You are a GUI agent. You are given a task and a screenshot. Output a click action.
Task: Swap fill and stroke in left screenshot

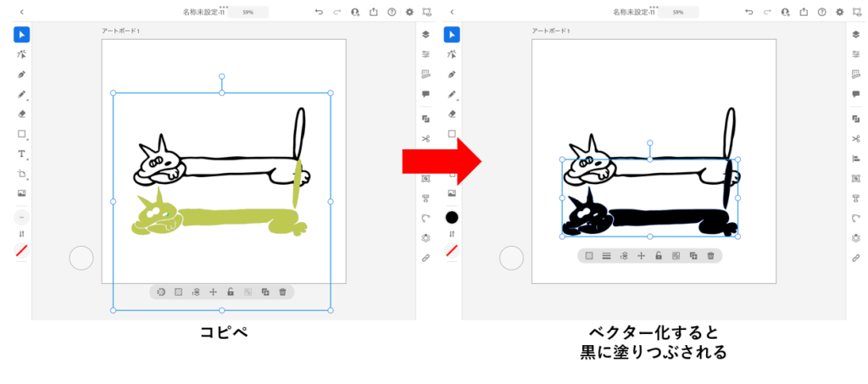(21, 234)
